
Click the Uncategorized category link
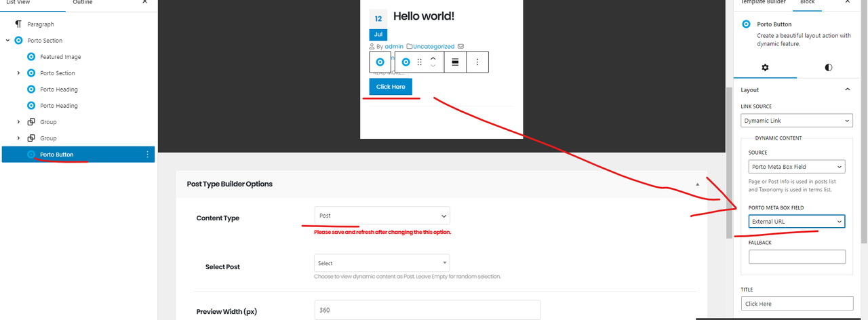(x=433, y=47)
